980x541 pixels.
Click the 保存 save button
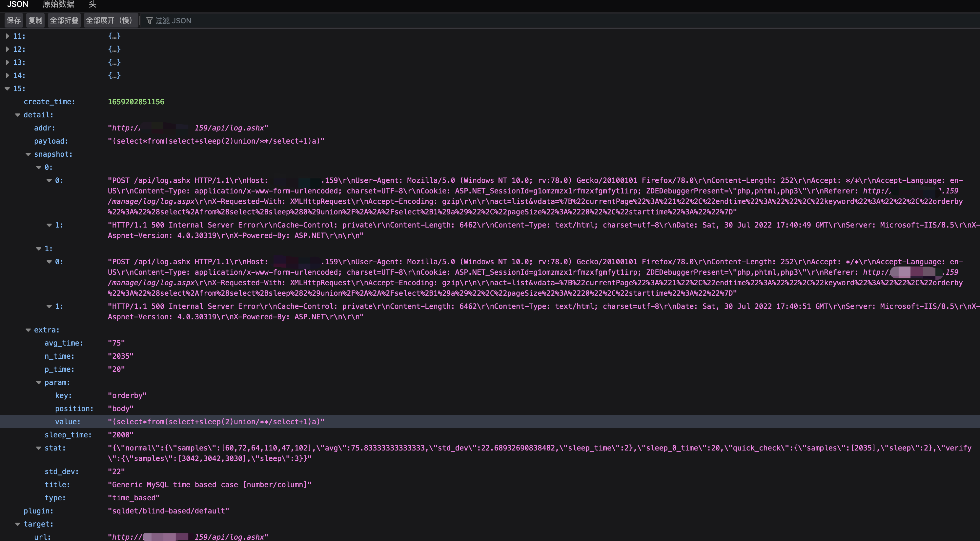click(x=14, y=21)
